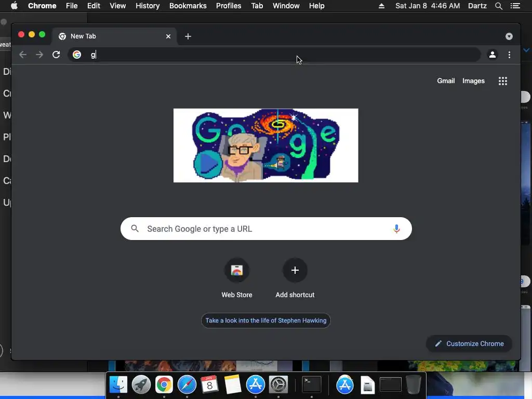The height and width of the screenshot is (399, 532).
Task: Click the voice search microphone icon
Action: point(396,229)
